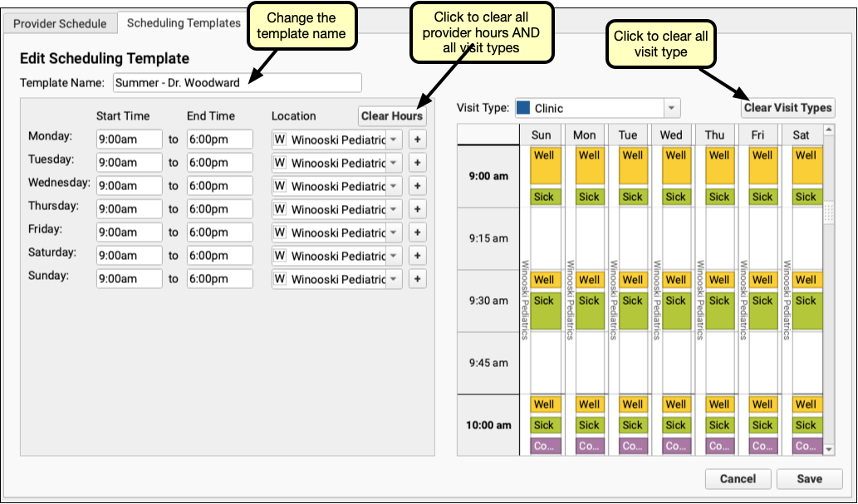Cancel editing the template
This screenshot has height=504, width=858.
[x=738, y=479]
